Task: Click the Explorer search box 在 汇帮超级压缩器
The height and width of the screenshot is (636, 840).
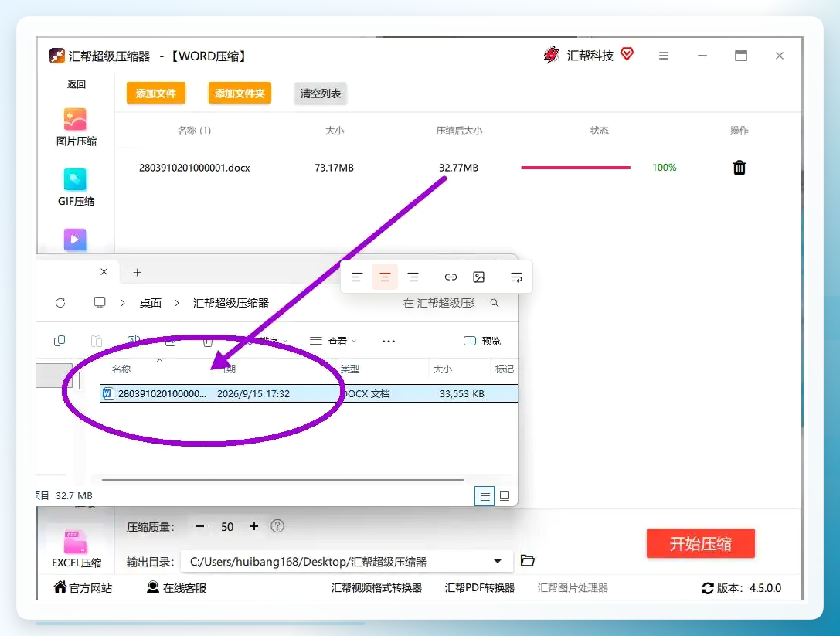Action: tap(439, 303)
